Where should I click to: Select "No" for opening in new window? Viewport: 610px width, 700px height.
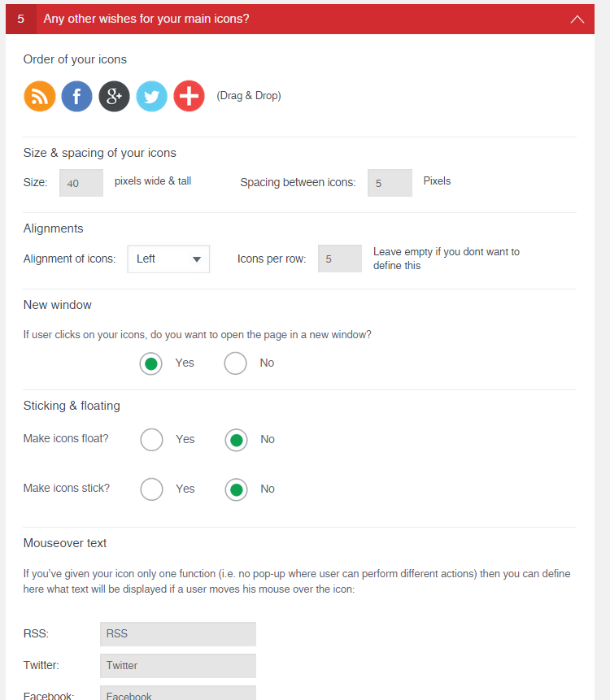[235, 363]
